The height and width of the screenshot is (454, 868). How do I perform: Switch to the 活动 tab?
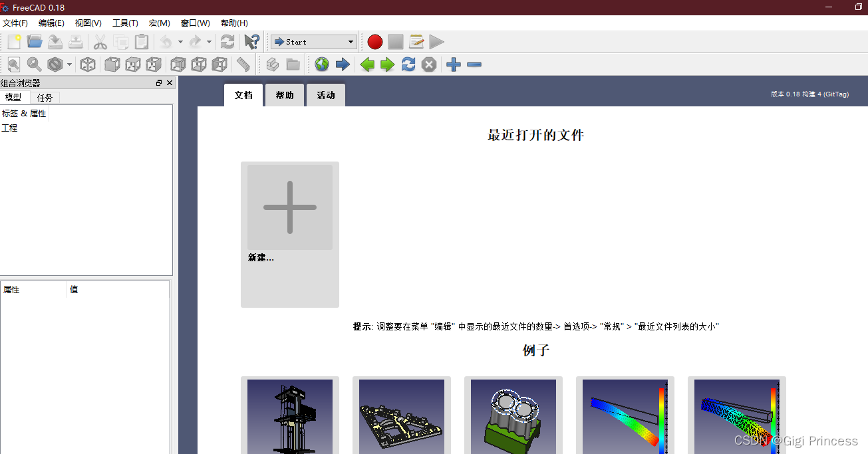326,95
